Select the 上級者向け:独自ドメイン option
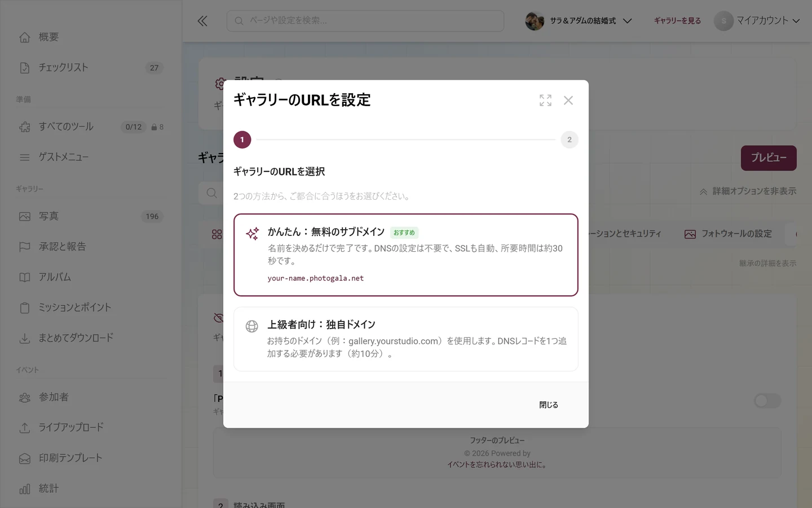Screen dimensions: 812x508 tap(406, 339)
